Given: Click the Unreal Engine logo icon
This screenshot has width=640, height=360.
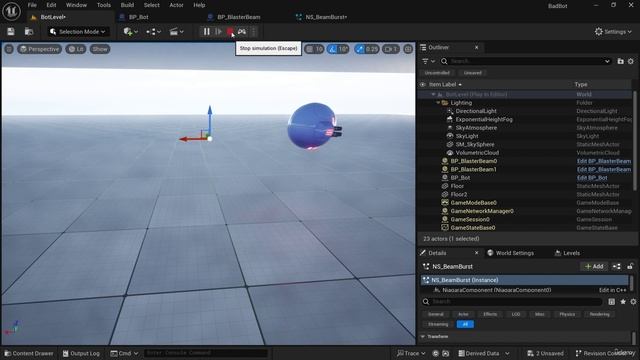Looking at the screenshot, I should tap(11, 11).
